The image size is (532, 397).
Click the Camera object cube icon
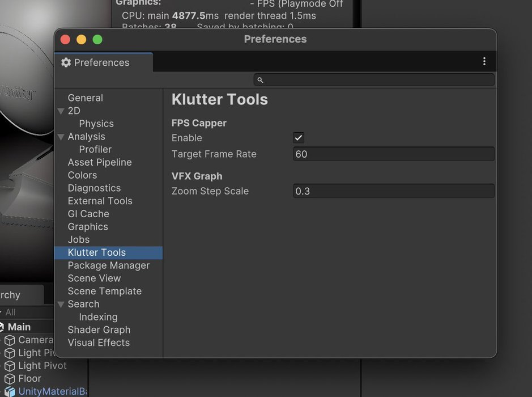click(x=10, y=340)
